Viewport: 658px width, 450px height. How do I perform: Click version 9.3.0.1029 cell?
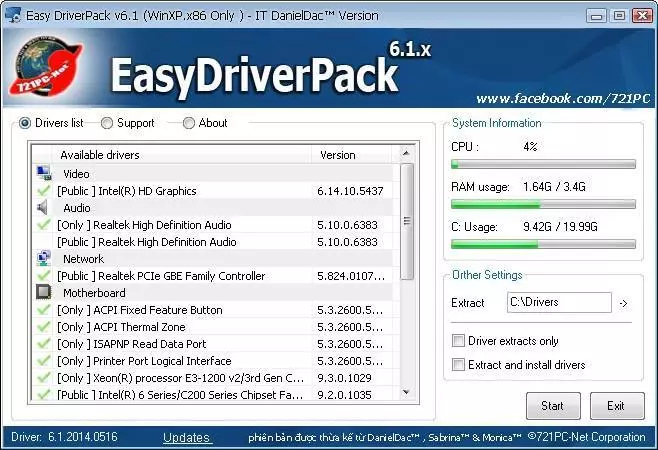[345, 378]
